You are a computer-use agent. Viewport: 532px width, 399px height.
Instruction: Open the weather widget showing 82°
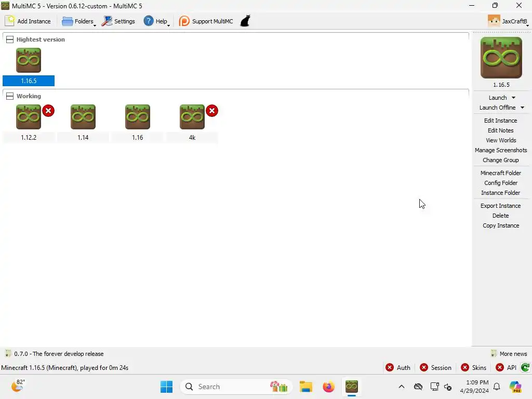(18, 386)
